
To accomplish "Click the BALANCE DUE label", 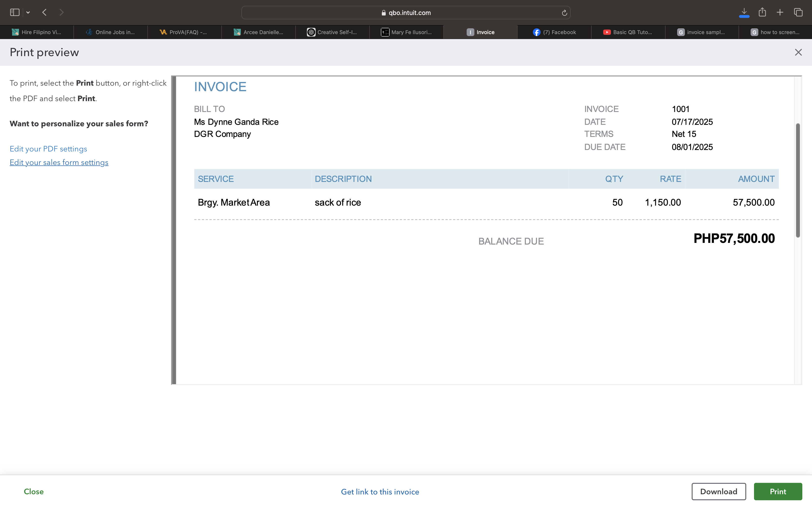I will coord(511,242).
